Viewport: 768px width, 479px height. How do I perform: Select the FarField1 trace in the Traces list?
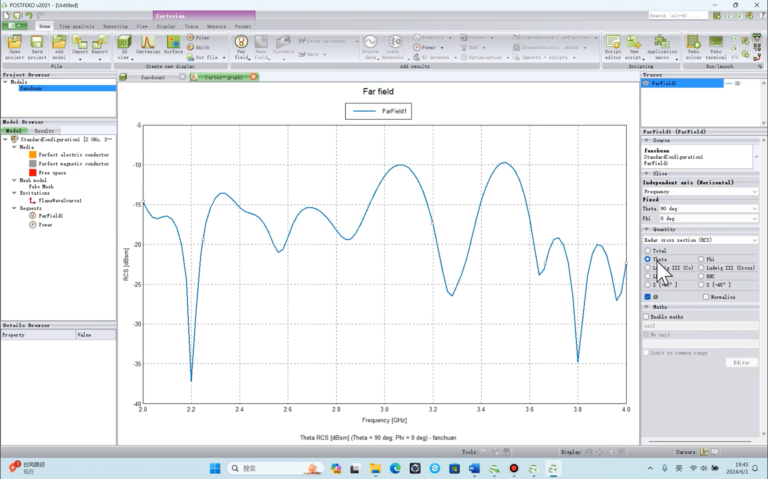[682, 83]
